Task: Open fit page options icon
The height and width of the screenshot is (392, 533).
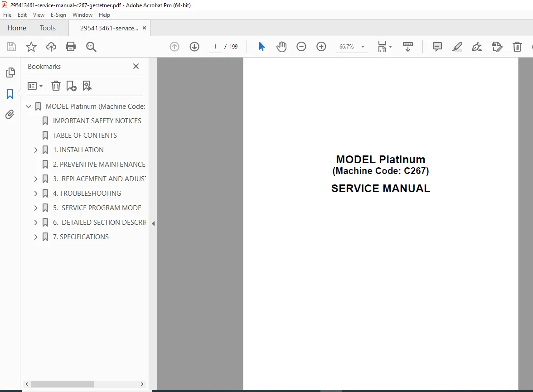Action: [x=383, y=47]
